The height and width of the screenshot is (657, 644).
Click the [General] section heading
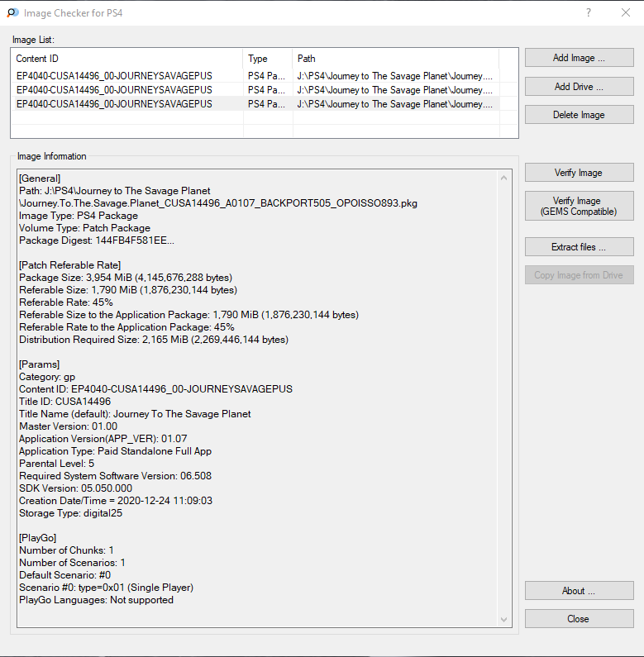[40, 179]
